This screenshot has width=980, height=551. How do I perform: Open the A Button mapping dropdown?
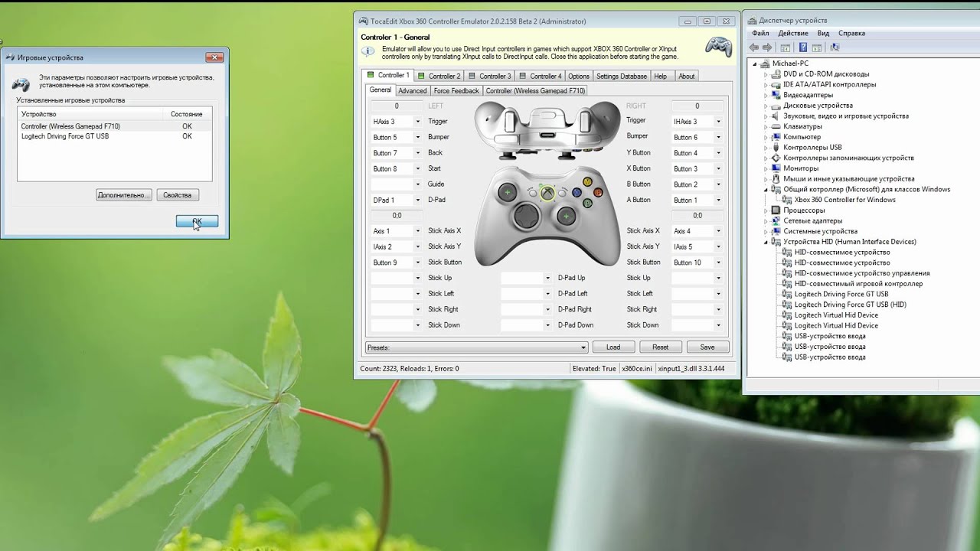pos(718,201)
